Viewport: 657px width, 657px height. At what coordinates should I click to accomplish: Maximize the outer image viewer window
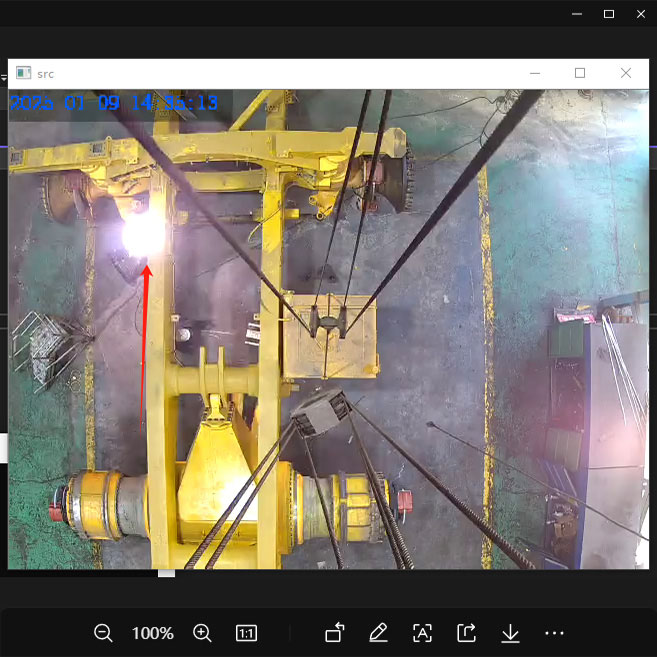pos(609,14)
